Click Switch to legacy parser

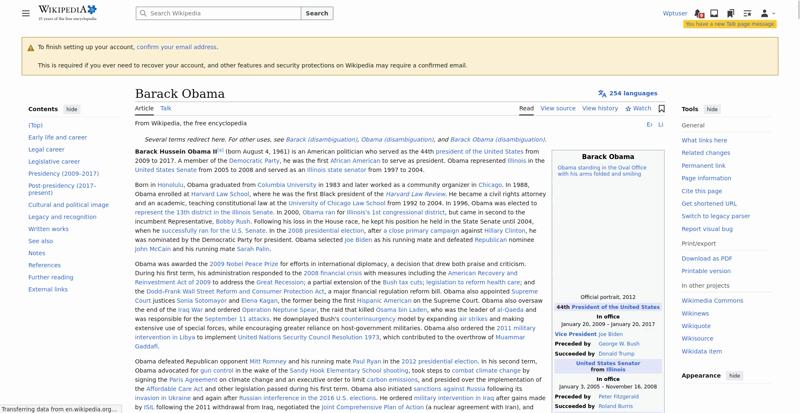716,216
